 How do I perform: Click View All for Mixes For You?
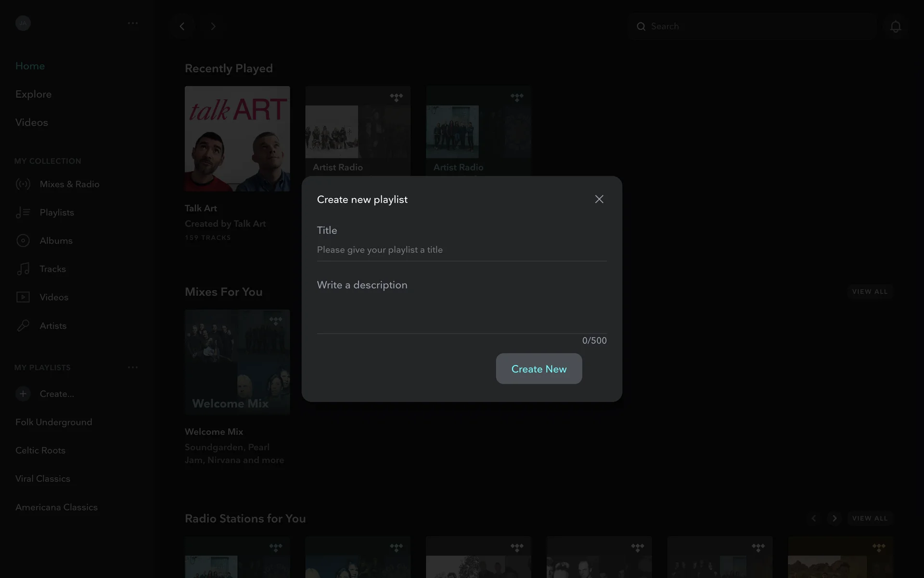[x=869, y=291]
